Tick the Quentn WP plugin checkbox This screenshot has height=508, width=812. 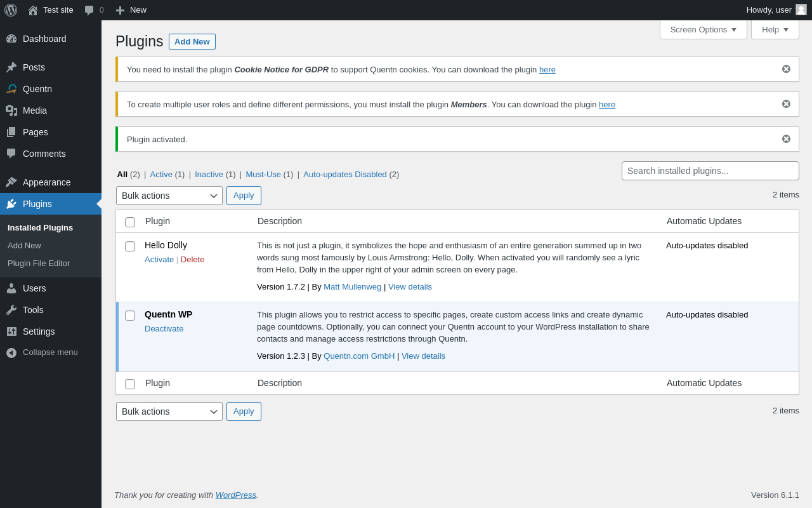coord(130,316)
